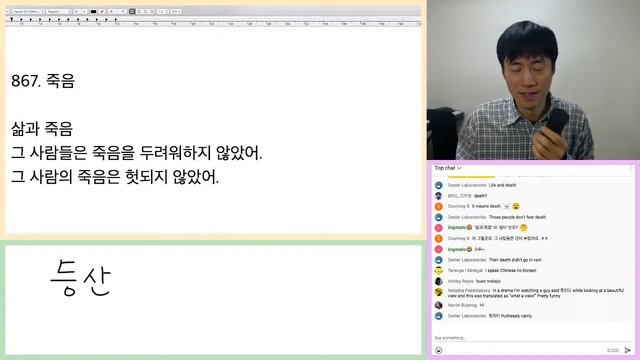This screenshot has width=640, height=360.
Task: Toggle italic formatting
Action: coord(117,11)
